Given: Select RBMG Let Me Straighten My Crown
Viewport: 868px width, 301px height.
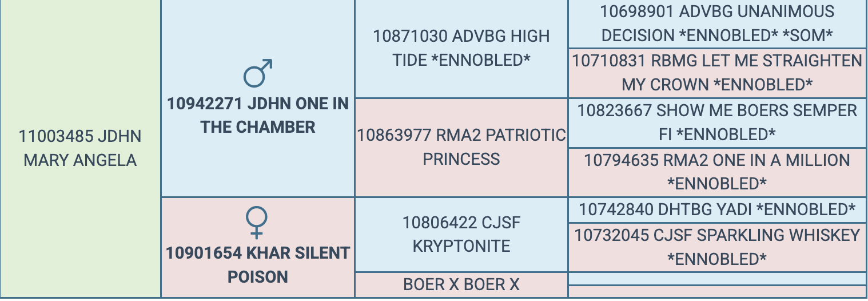Looking at the screenshot, I should point(717,73).
